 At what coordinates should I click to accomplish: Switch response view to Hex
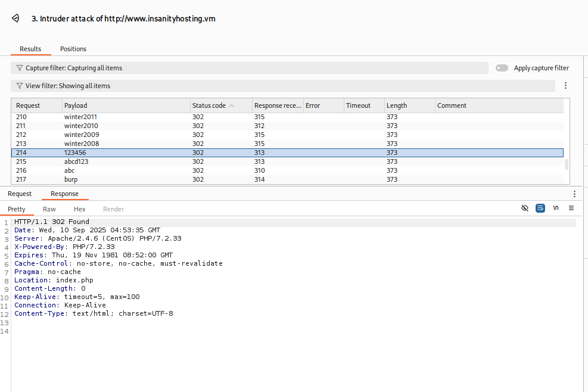pos(80,209)
